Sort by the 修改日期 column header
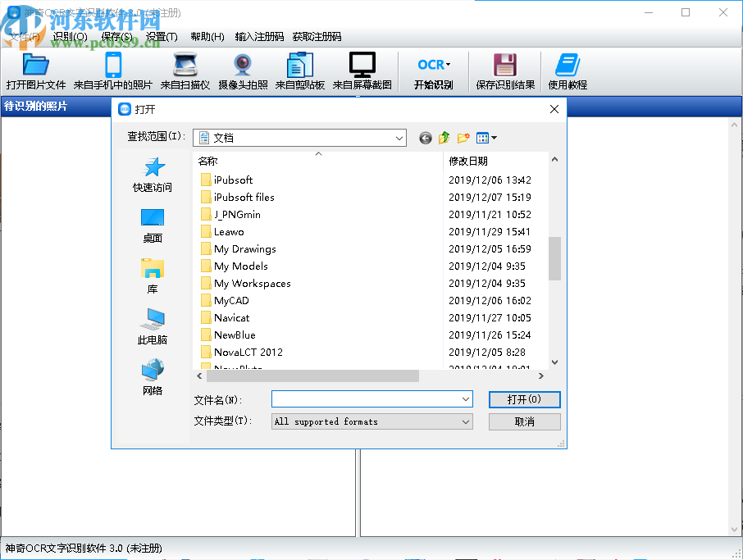The image size is (743, 560). (x=495, y=161)
